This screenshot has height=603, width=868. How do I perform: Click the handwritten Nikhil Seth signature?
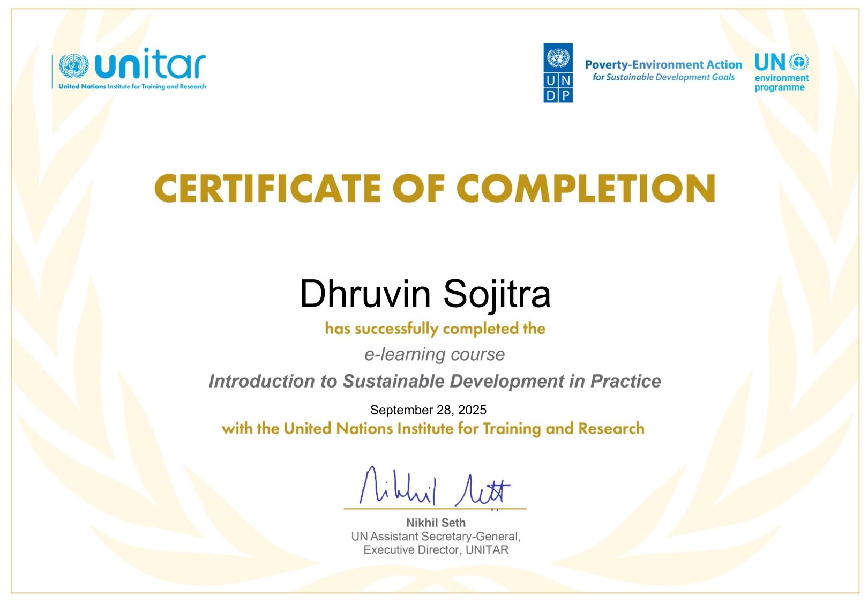click(x=434, y=487)
